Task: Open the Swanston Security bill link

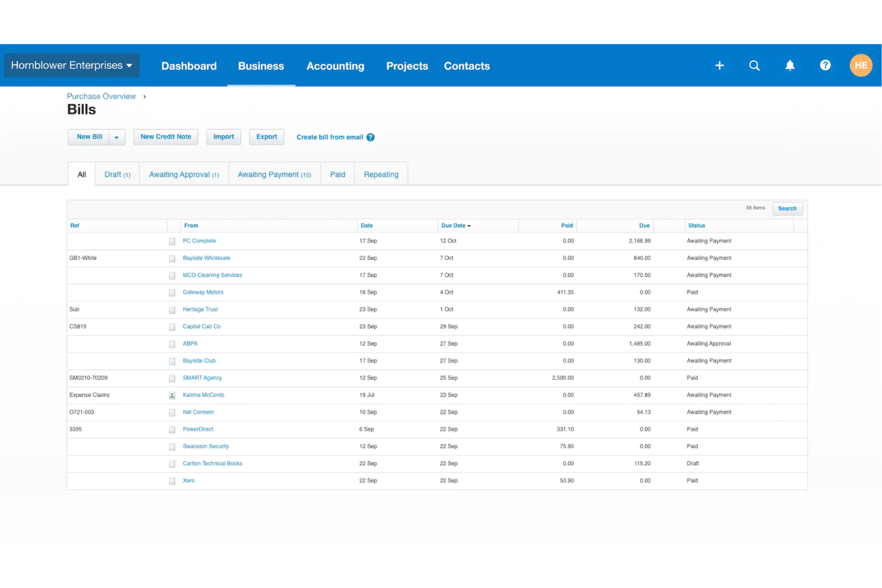Action: click(206, 447)
